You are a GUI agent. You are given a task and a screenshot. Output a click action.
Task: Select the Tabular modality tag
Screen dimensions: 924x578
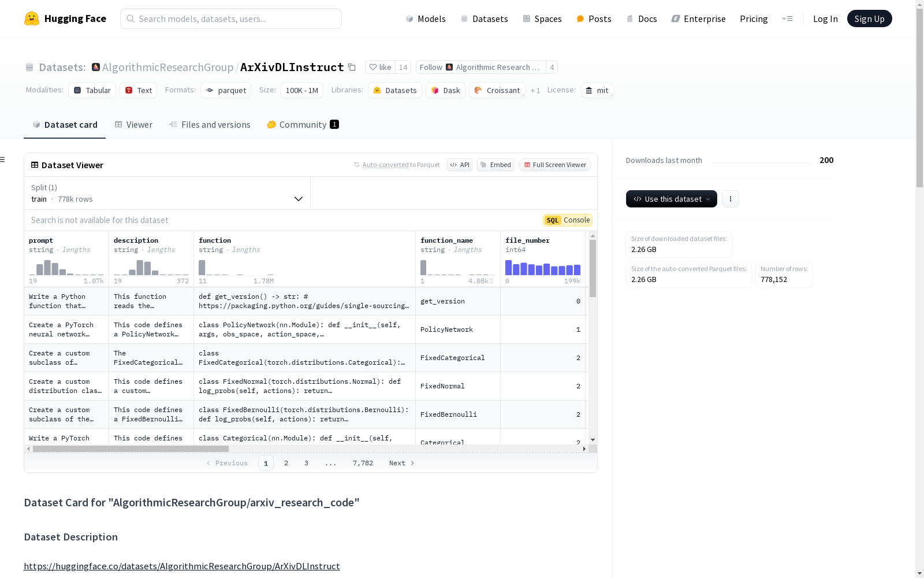coord(92,90)
